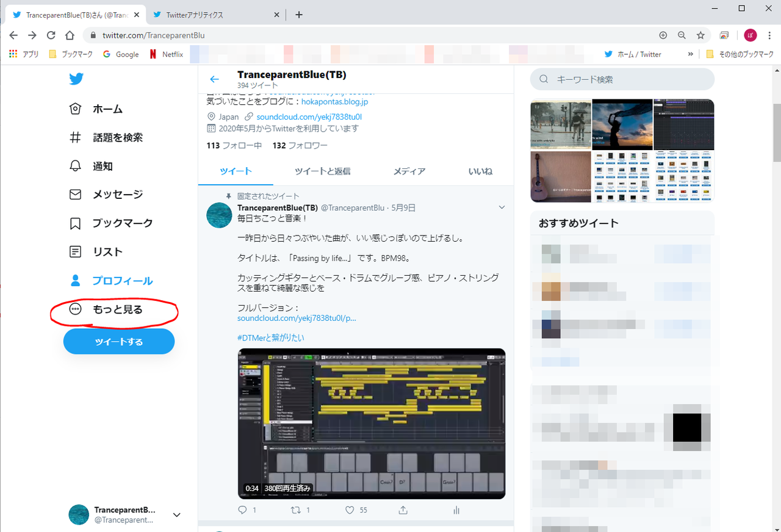Open Google bookmark
Image resolution: width=781 pixels, height=532 pixels.
(x=121, y=54)
